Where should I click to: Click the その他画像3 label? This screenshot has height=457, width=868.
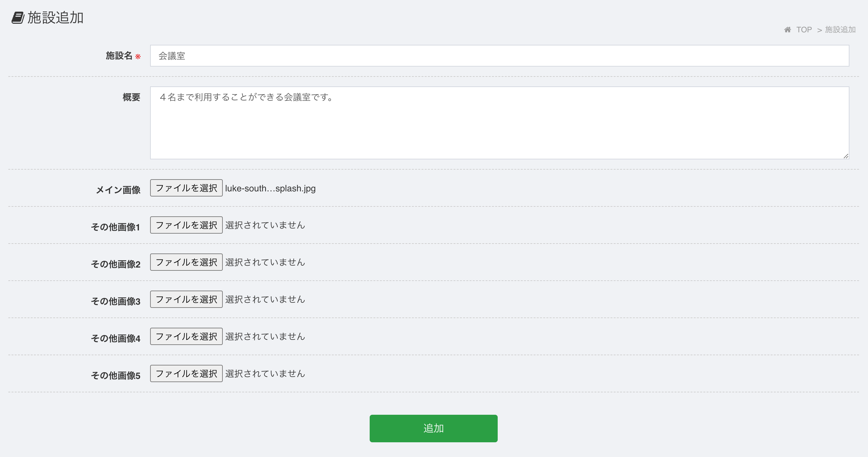116,301
